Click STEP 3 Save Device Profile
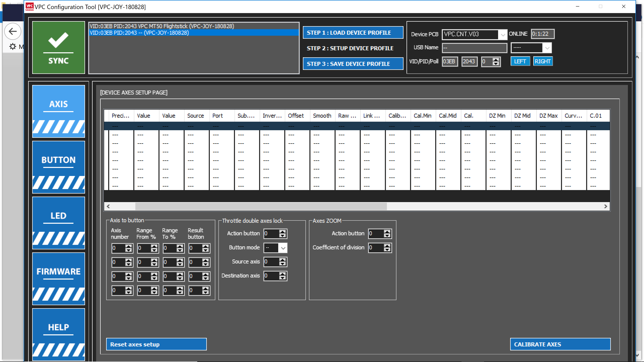The height and width of the screenshot is (362, 644). (x=353, y=64)
